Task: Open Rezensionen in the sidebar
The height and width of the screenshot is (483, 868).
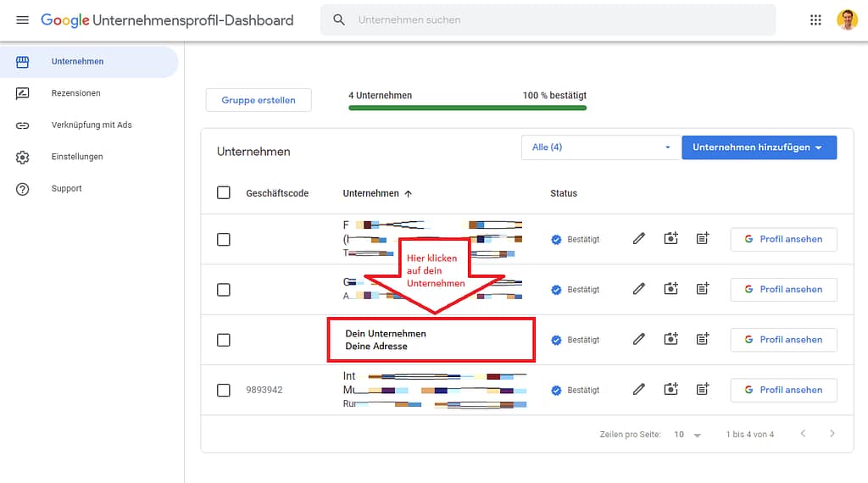Action: (75, 93)
